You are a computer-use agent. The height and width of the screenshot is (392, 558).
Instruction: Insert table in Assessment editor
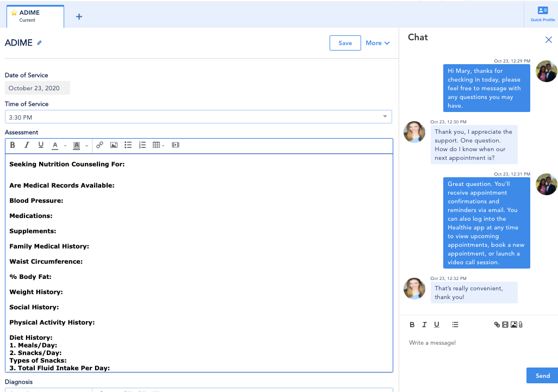[x=156, y=145]
